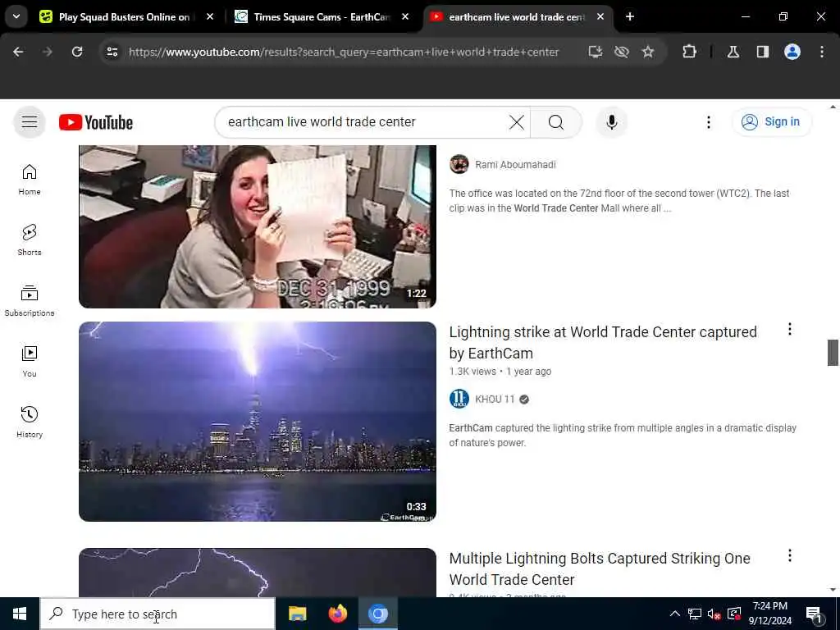This screenshot has height=630, width=840.
Task: Close the earthcam YouTube results tab
Action: point(600,17)
